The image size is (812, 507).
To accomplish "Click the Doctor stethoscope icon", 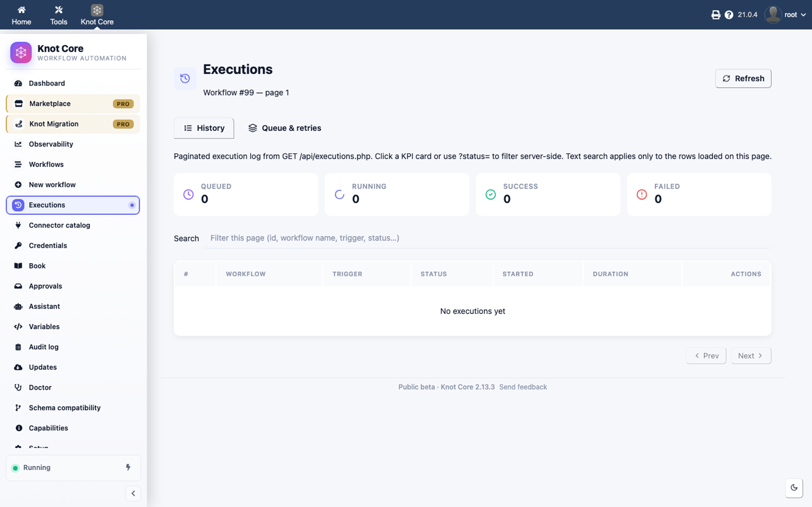I will click(x=18, y=387).
